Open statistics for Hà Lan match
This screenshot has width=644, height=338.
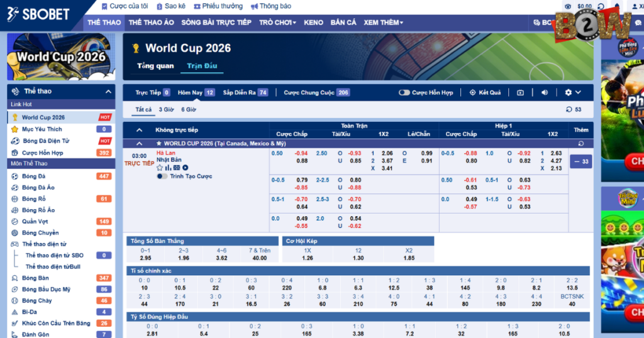point(168,168)
